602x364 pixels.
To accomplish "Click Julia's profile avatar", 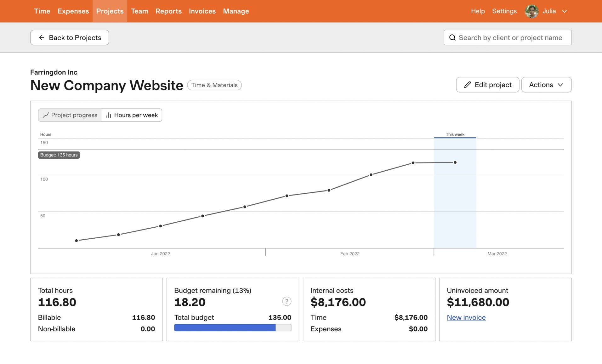I will [531, 11].
